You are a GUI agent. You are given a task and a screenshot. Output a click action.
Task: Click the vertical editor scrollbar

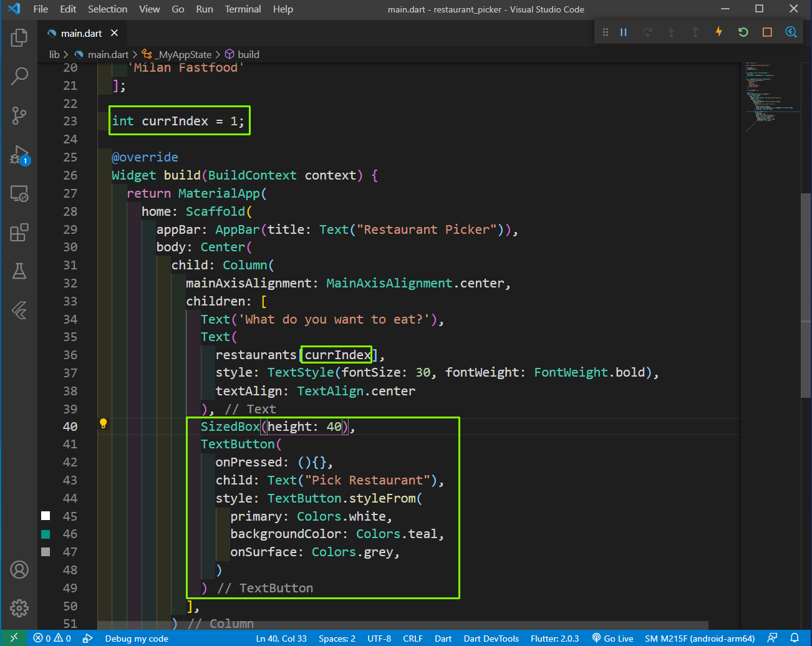click(x=806, y=296)
